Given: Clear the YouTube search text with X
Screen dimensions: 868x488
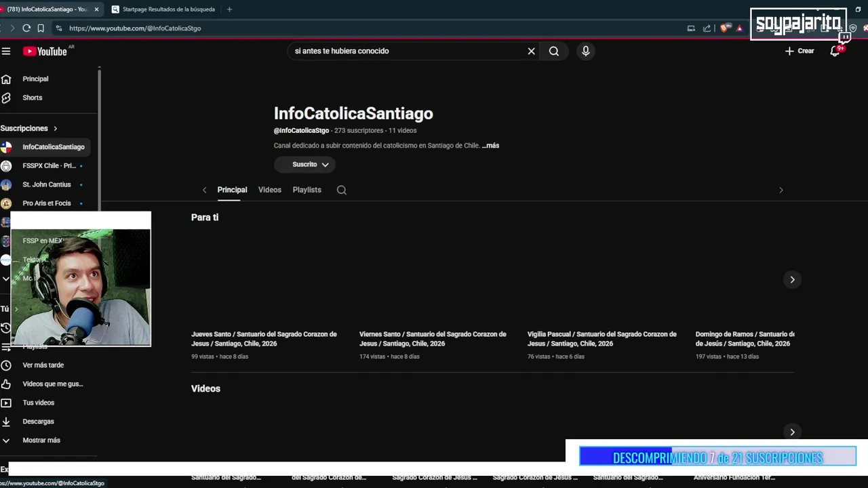Looking at the screenshot, I should tap(531, 51).
